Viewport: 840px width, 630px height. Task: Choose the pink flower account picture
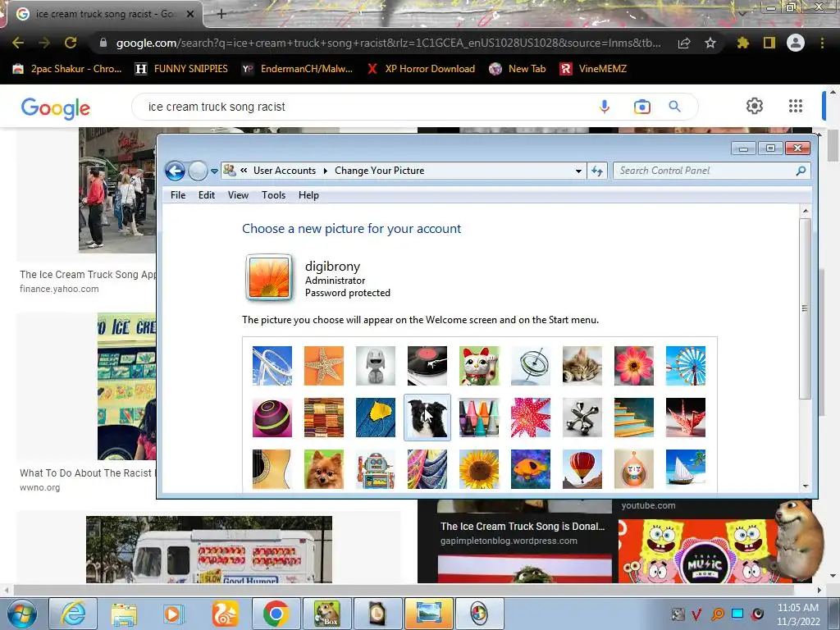634,366
